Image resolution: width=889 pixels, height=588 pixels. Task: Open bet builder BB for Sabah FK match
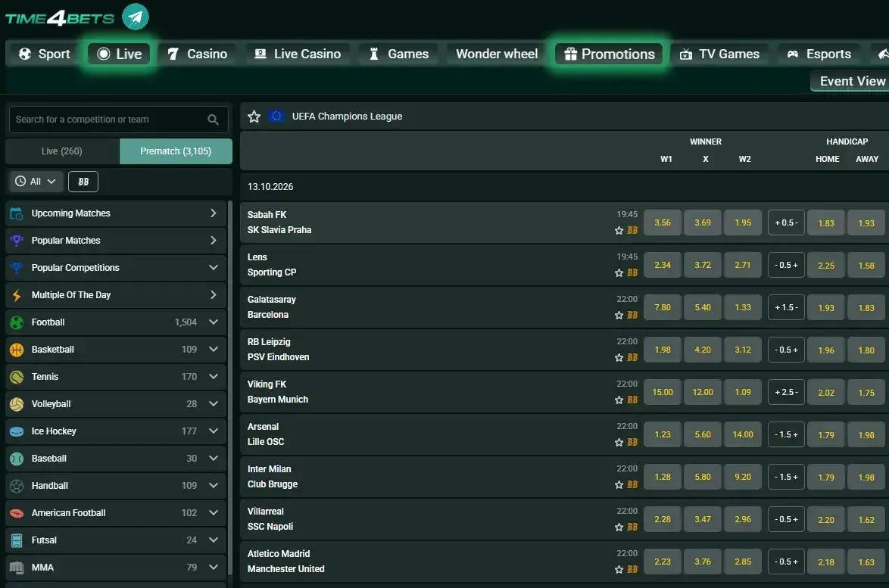tap(632, 231)
